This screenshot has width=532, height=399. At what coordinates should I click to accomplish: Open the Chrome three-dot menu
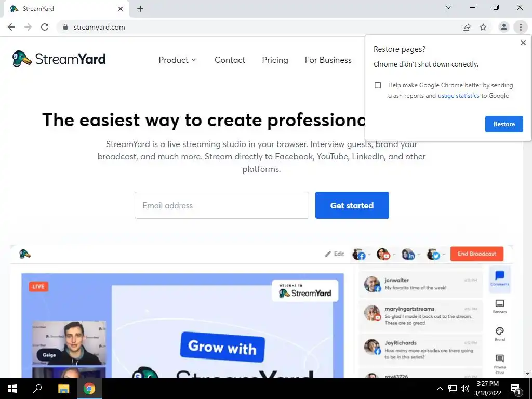(521, 27)
